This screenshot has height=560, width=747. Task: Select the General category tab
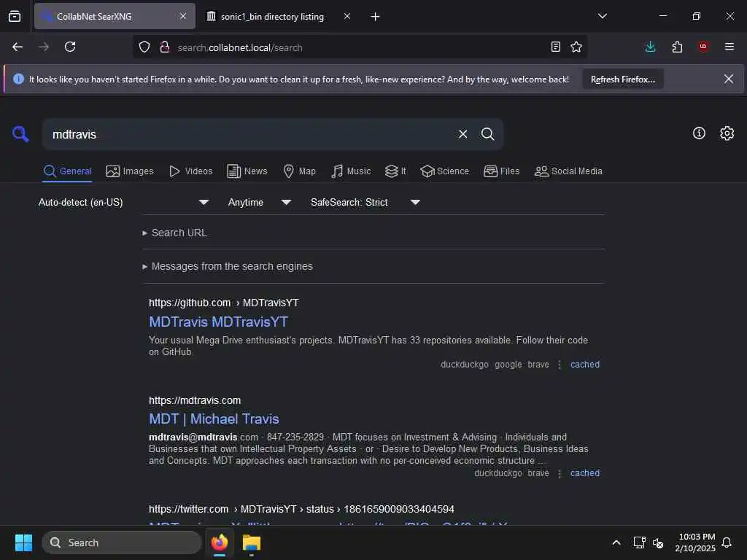click(68, 171)
